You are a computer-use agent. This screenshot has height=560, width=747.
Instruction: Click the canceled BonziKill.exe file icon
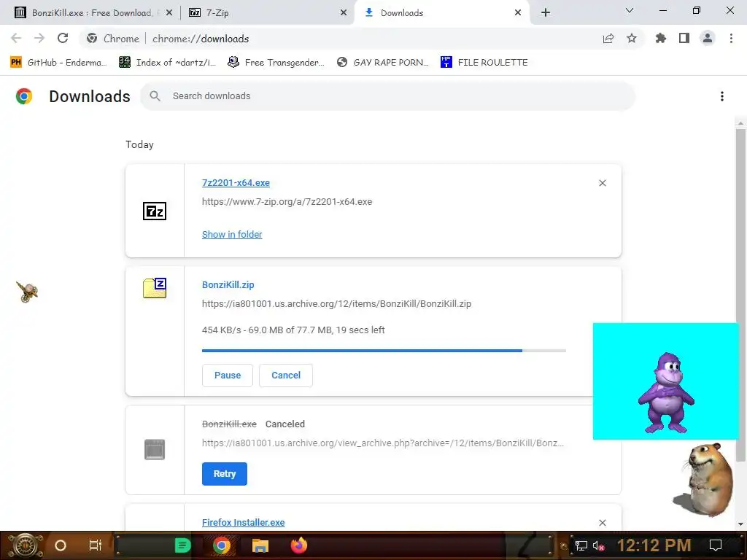(x=155, y=449)
